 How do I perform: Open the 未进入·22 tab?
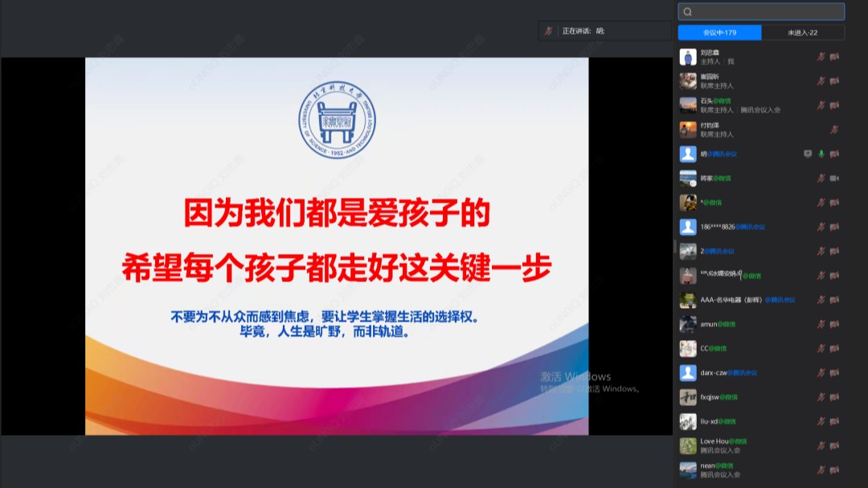[x=803, y=33]
